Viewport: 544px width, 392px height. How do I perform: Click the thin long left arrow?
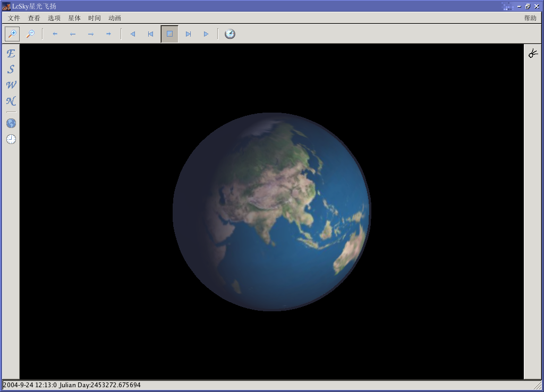[73, 33]
